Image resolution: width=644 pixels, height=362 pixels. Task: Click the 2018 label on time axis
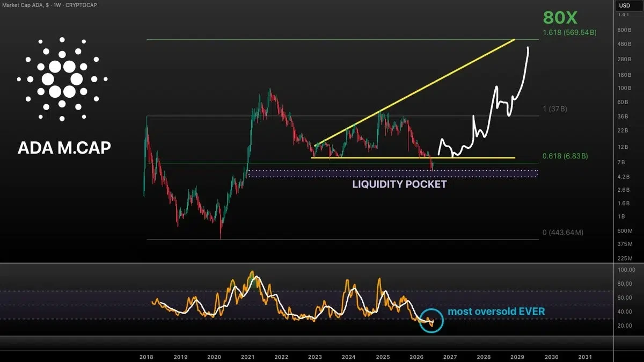pos(147,357)
